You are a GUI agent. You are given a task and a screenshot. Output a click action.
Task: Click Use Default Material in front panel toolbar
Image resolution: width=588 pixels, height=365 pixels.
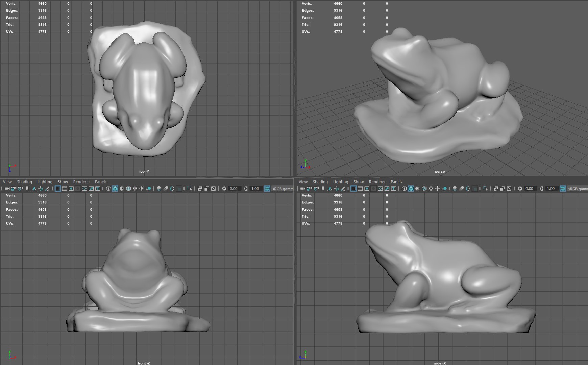[122, 189]
